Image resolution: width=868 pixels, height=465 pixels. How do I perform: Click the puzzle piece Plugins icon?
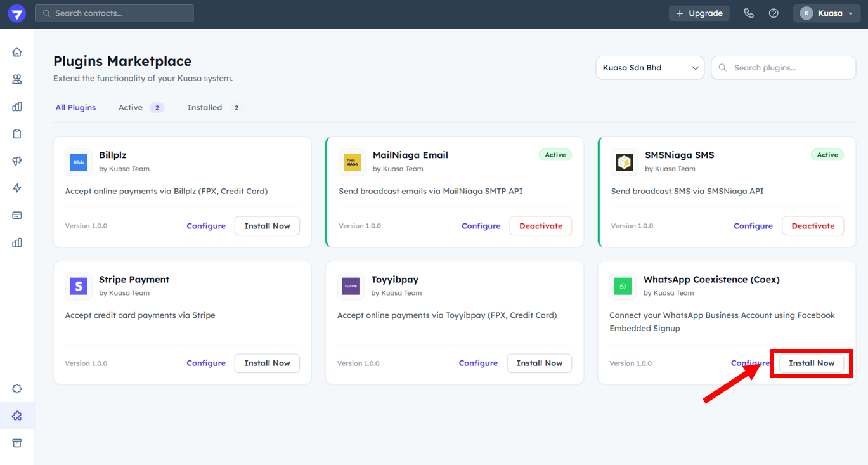[x=17, y=416]
